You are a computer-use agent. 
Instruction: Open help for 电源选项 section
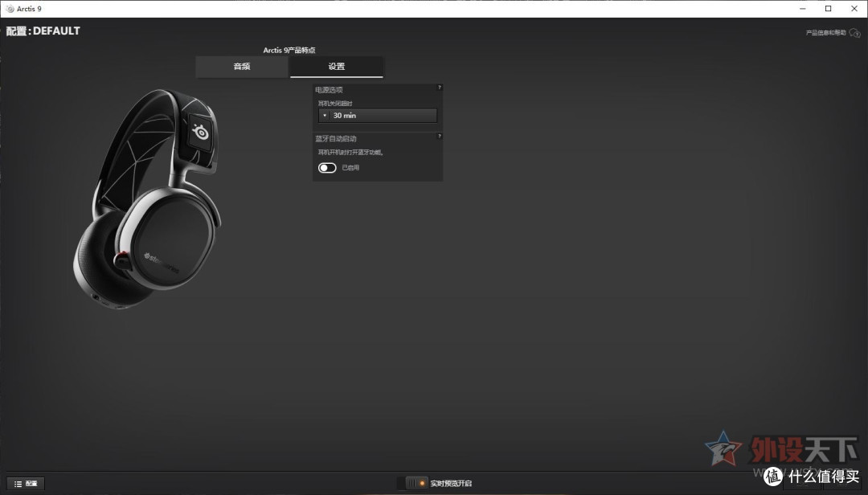(440, 88)
